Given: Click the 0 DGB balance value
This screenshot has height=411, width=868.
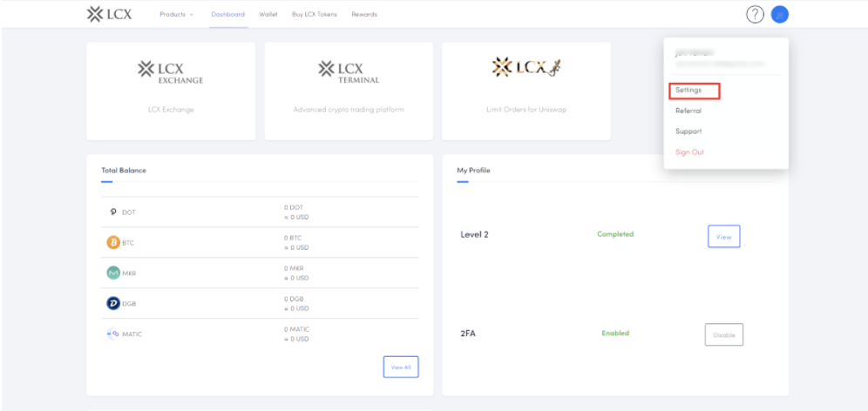Looking at the screenshot, I should pyautogui.click(x=294, y=299).
